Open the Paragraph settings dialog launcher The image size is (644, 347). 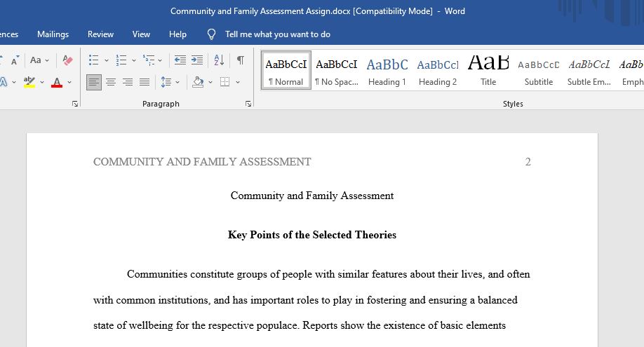pyautogui.click(x=248, y=104)
